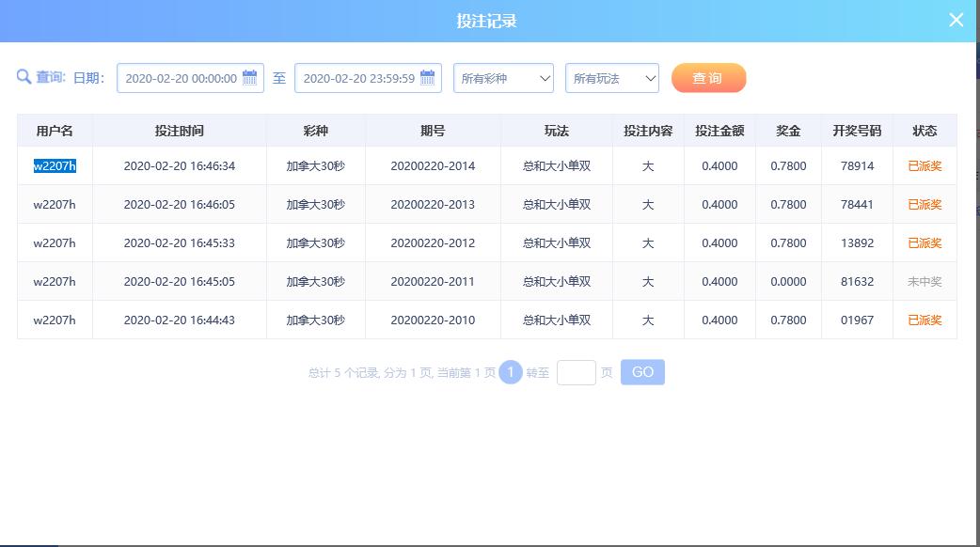The width and height of the screenshot is (980, 547).
Task: Click bet time 2020-02-20 16:45:05
Action: 180,282
